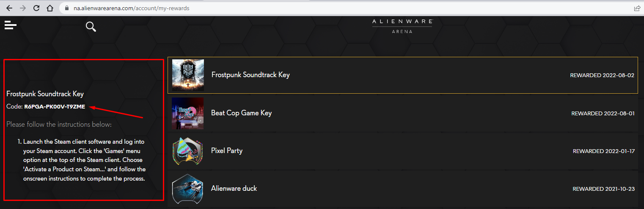The width and height of the screenshot is (644, 209).
Task: Open the Beat Cop game thumbnail
Action: tap(187, 113)
